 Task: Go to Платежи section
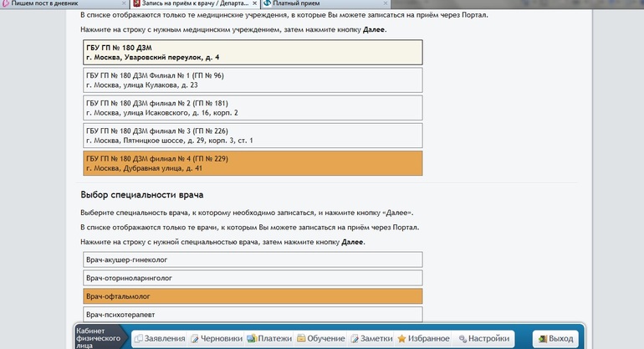(x=269, y=339)
